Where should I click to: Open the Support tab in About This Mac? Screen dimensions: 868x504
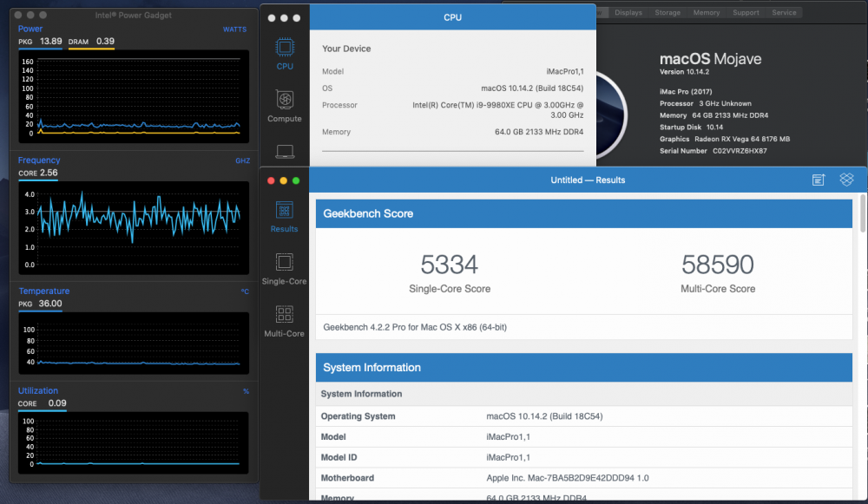pos(746,13)
